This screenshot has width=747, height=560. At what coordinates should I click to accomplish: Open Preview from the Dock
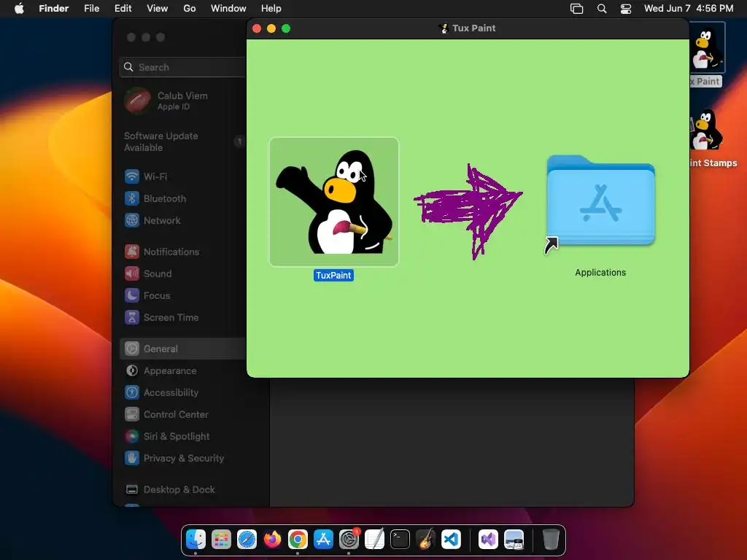[514, 540]
